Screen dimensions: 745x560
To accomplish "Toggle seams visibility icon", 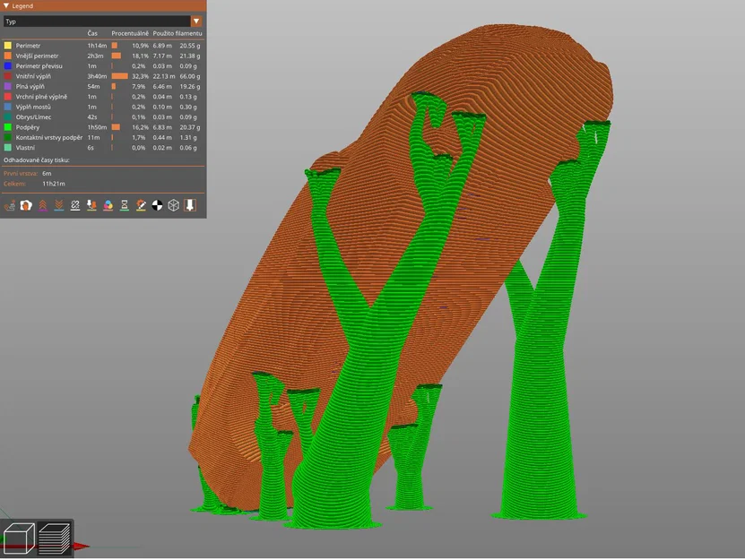I will 77,204.
